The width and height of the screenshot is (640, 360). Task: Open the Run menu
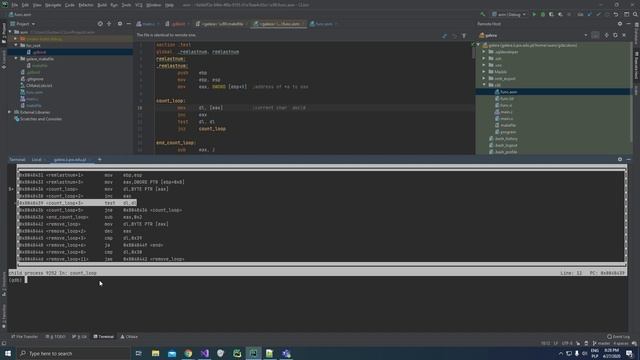(114, 5)
